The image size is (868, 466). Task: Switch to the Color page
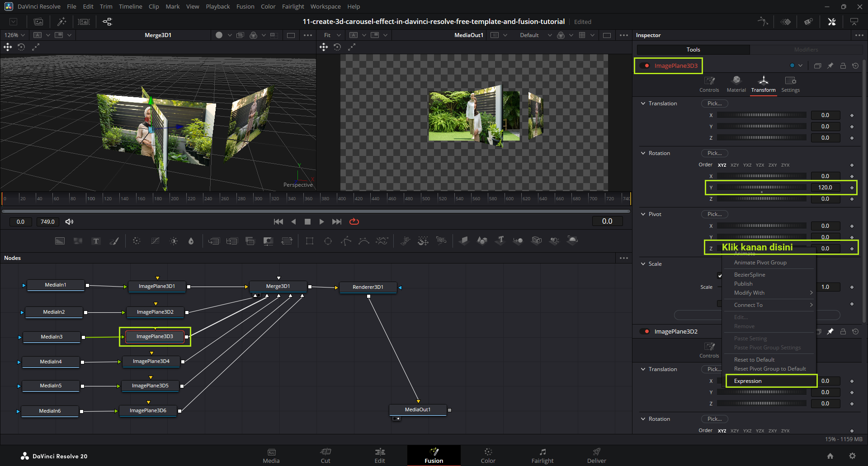pos(488,456)
